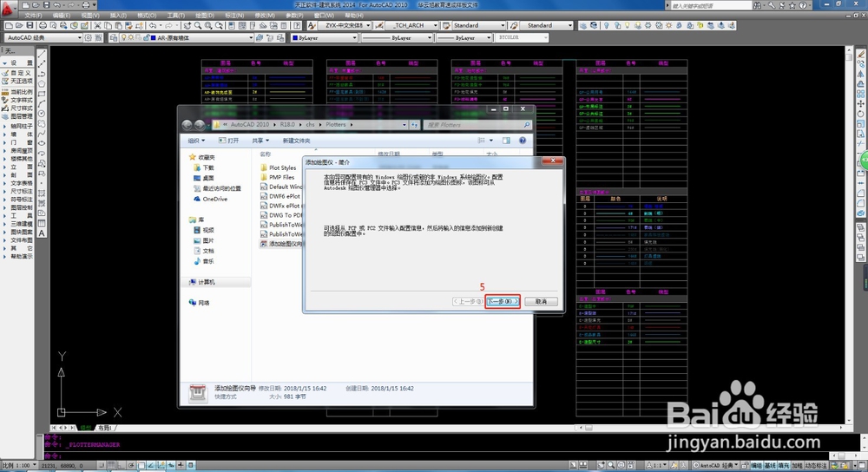The width and height of the screenshot is (868, 472).
Task: Open the 比例 1:100 scale dropdown in status bar
Action: (x=19, y=465)
